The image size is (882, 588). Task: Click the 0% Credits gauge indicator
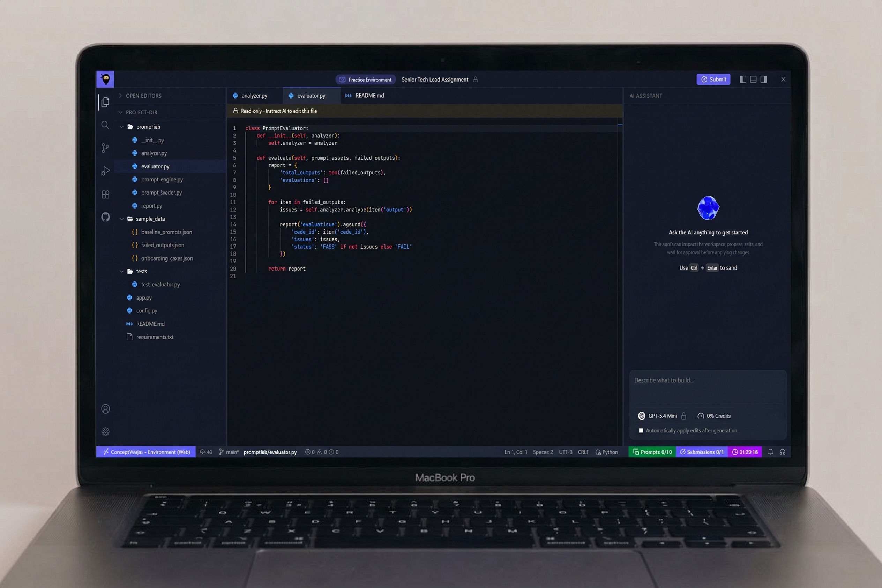click(x=714, y=416)
